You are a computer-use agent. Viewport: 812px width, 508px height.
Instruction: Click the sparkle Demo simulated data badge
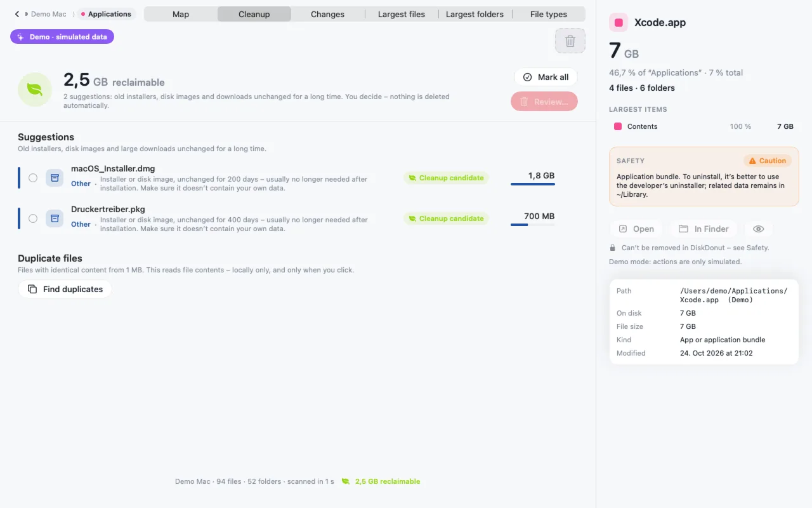pos(62,37)
